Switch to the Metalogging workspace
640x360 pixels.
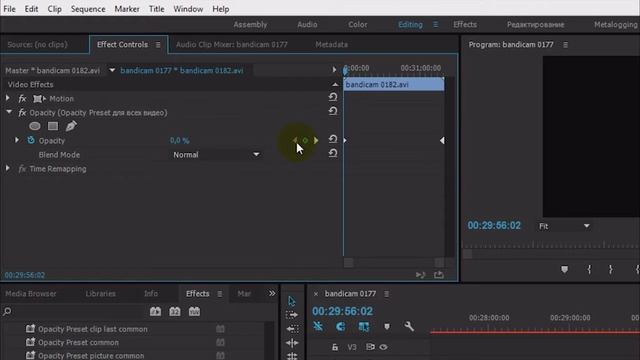coord(616,24)
